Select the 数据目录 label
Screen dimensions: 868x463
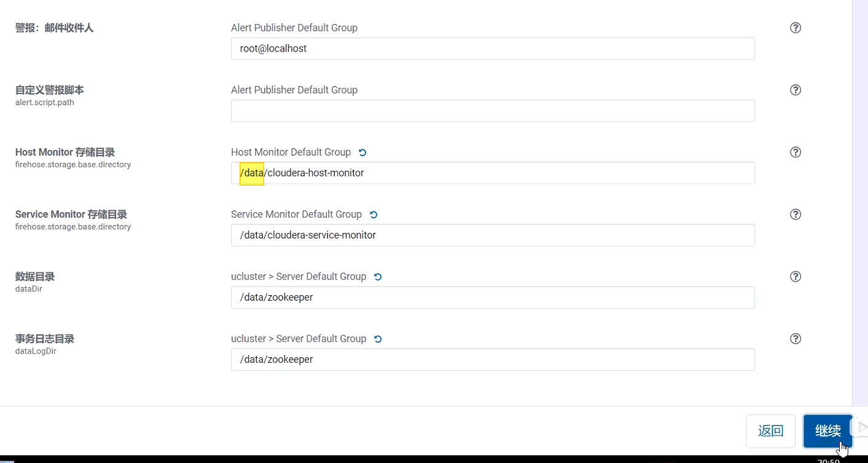coord(35,276)
